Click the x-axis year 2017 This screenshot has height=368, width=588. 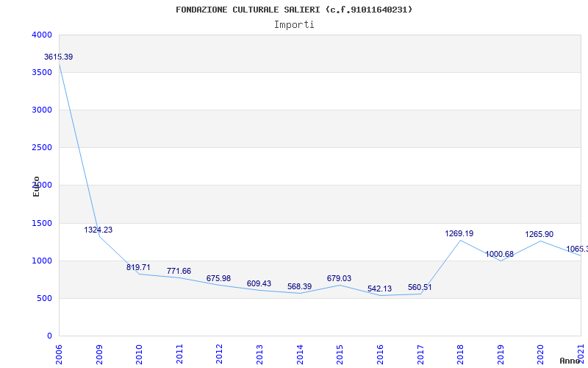pyautogui.click(x=420, y=354)
